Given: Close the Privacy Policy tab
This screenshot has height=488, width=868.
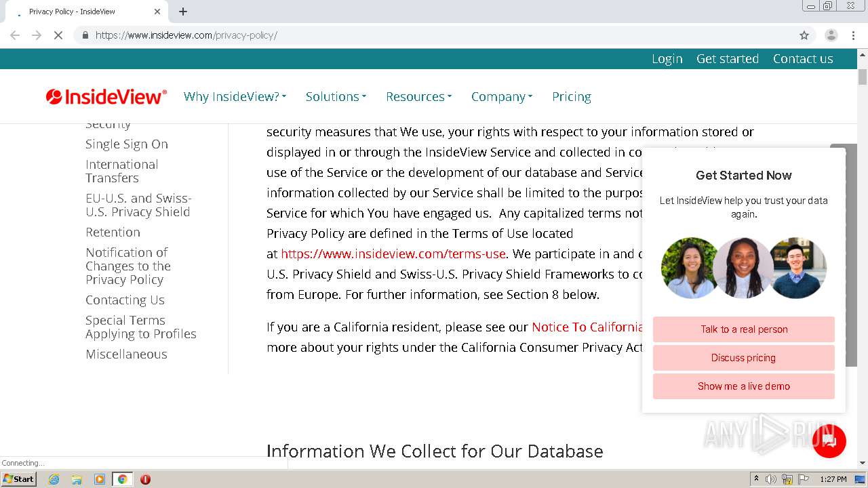Looking at the screenshot, I should [157, 12].
